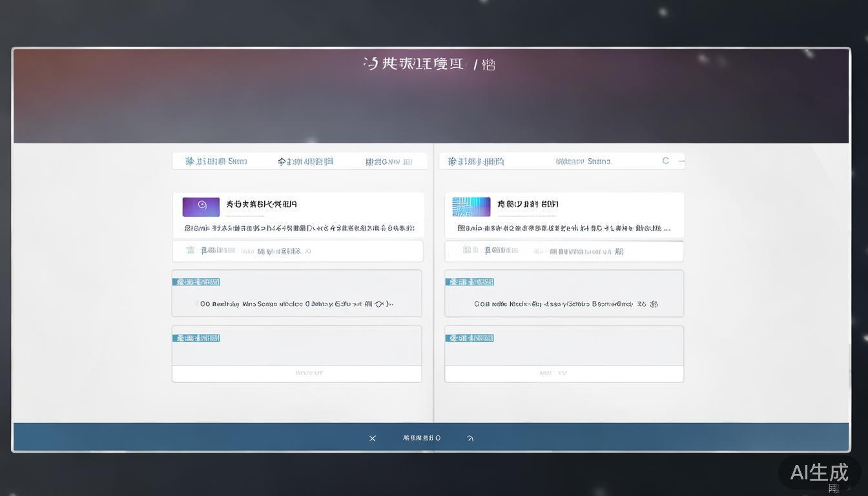
Task: Click the faint footer button in right bottom box
Action: pos(553,373)
